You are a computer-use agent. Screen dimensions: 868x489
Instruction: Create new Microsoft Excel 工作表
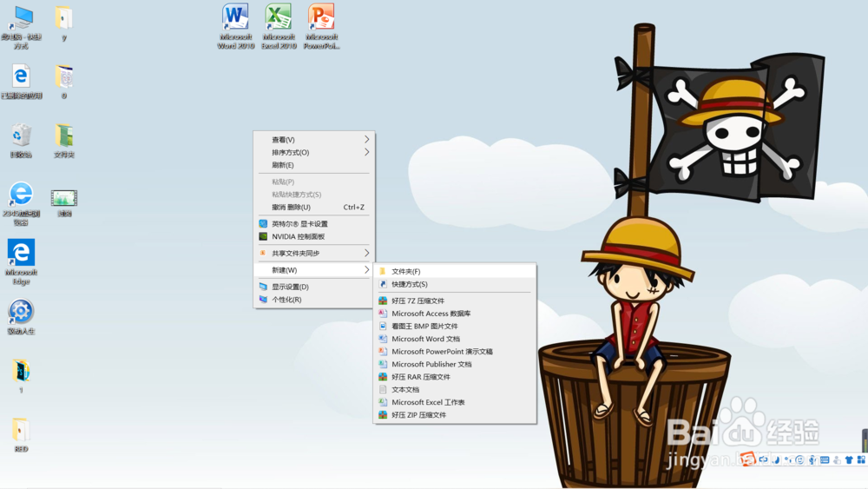455,403
